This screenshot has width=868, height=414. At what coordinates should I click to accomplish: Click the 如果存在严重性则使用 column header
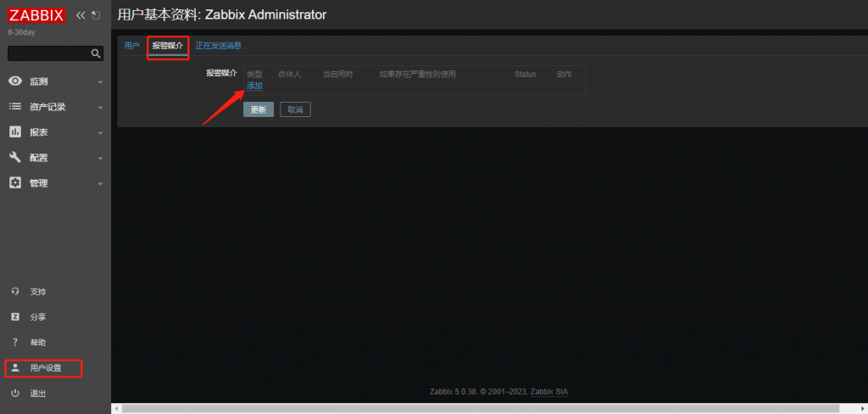417,75
